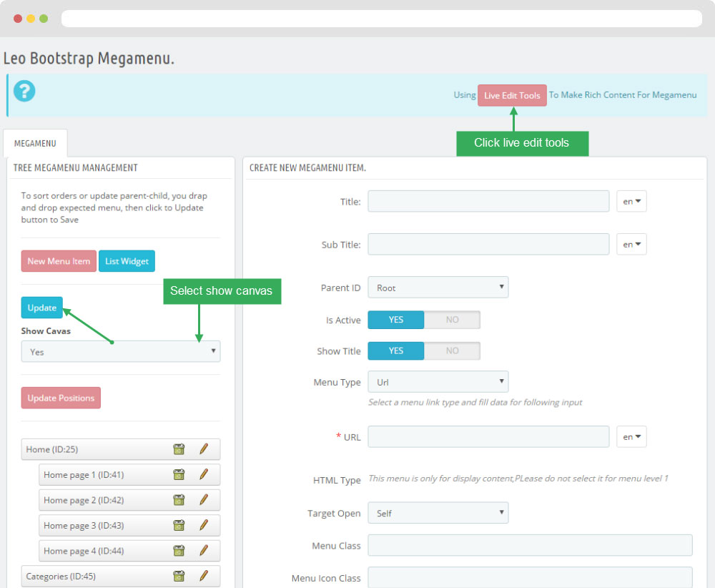Click the browser address bar
The height and width of the screenshot is (588, 715).
click(x=380, y=19)
